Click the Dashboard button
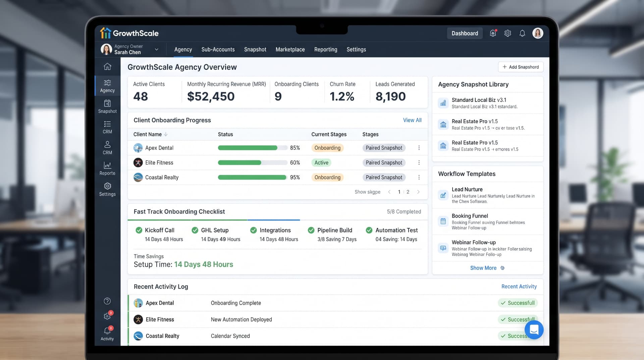The image size is (644, 360). tap(465, 33)
